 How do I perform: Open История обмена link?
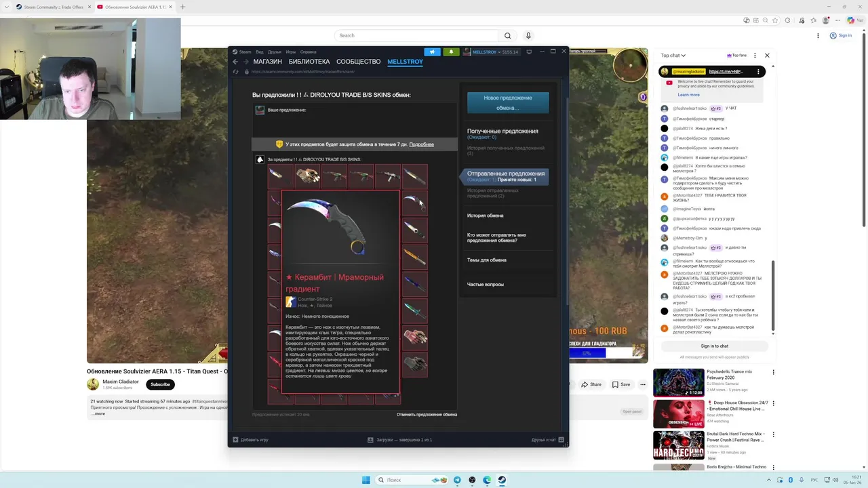(x=485, y=216)
